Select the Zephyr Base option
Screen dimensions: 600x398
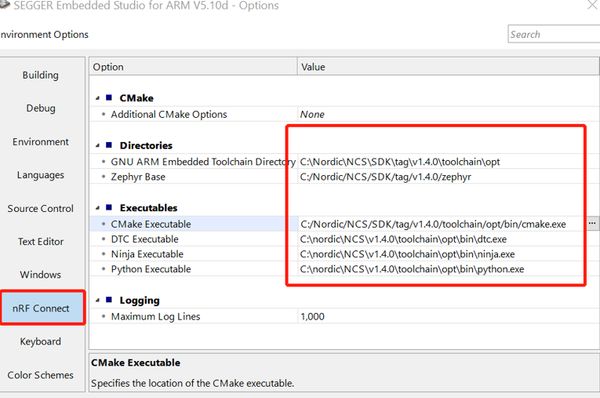coord(138,177)
